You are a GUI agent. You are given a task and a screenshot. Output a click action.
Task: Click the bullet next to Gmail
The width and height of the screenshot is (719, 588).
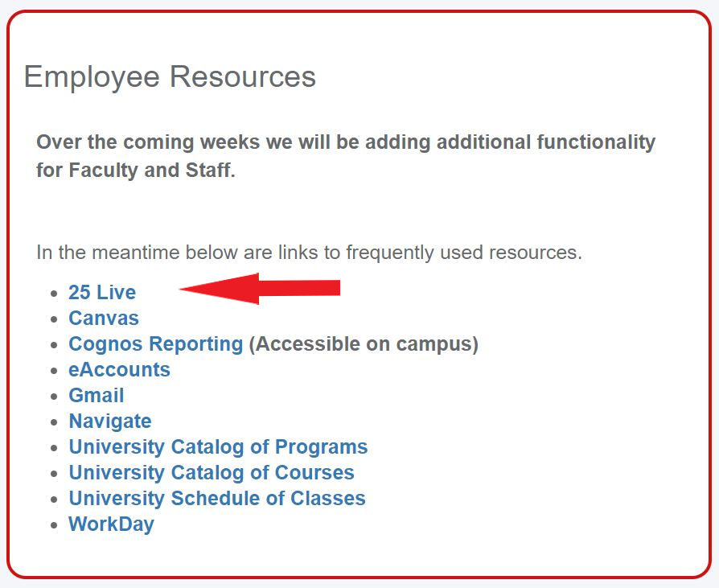(54, 397)
